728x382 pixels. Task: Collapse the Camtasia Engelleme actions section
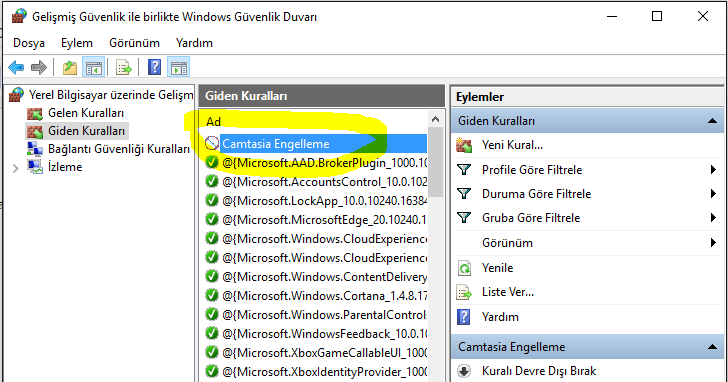(x=712, y=347)
